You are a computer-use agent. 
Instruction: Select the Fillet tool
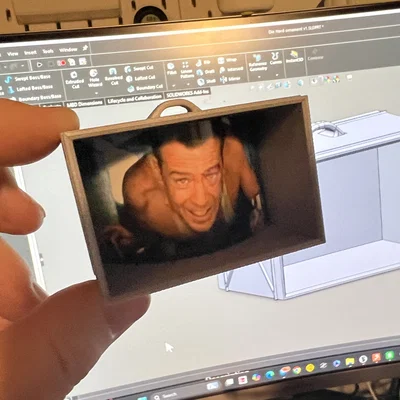pyautogui.click(x=171, y=68)
